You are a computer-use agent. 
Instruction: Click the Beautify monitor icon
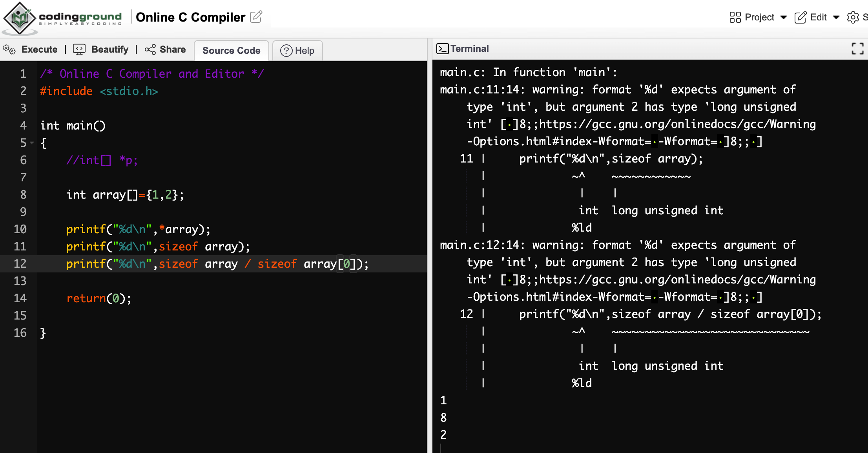click(x=79, y=49)
